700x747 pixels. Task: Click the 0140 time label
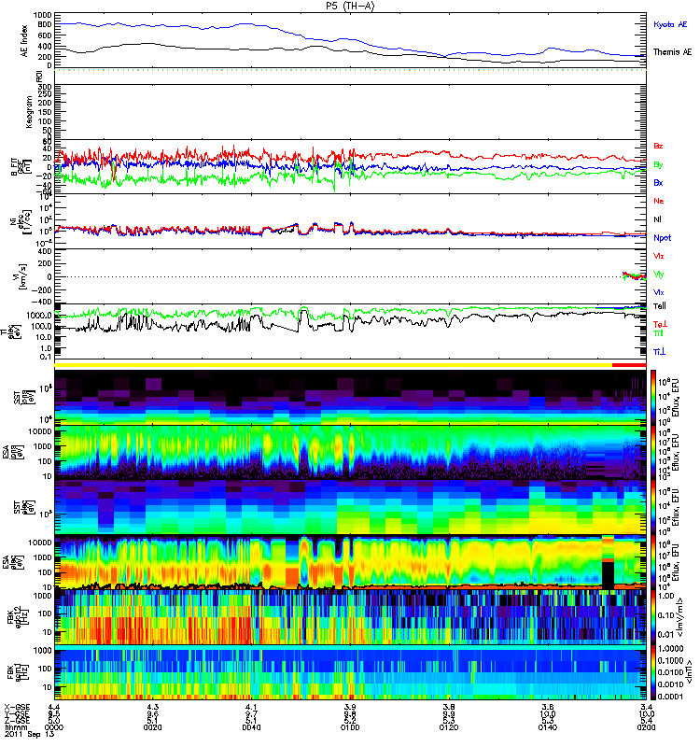tap(548, 727)
